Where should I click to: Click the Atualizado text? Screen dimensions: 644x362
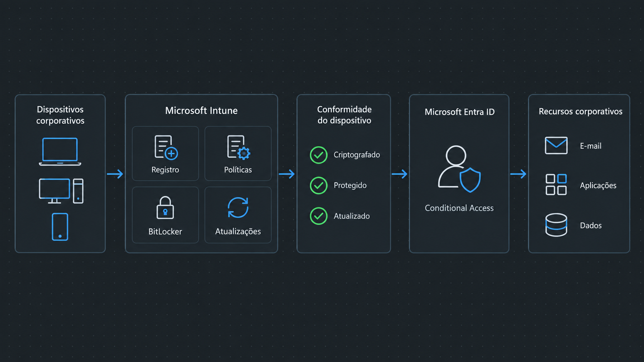352,216
